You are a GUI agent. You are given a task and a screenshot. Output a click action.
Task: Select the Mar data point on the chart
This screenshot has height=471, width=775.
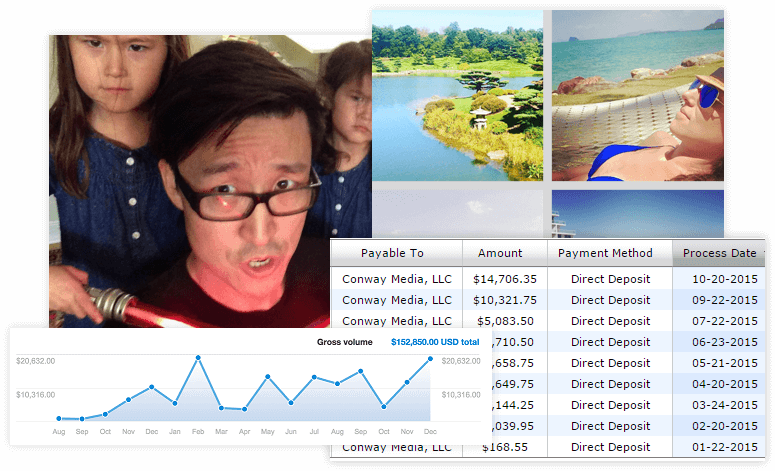221,408
